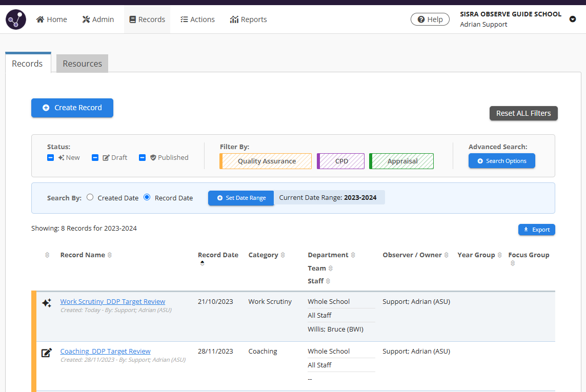This screenshot has height=392, width=586.
Task: Click the Draft edit icon beside Coaching record
Action: [x=47, y=353]
